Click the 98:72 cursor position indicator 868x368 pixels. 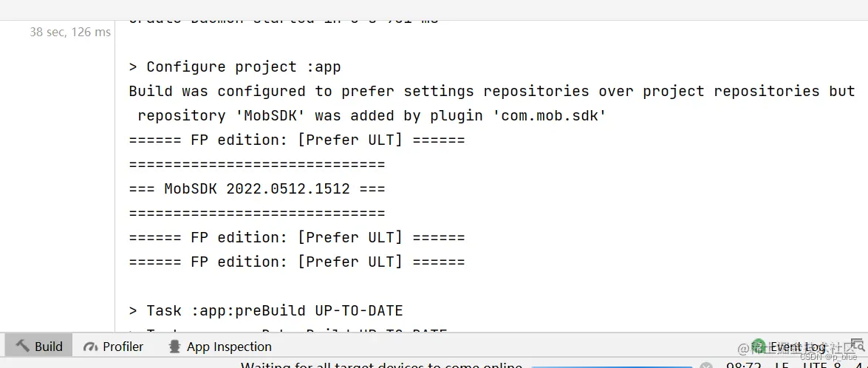click(x=744, y=365)
